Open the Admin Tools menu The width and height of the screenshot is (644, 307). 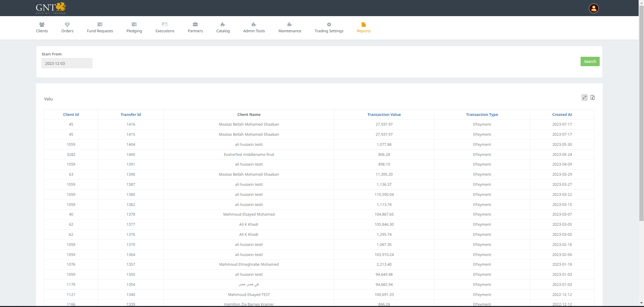(x=254, y=28)
